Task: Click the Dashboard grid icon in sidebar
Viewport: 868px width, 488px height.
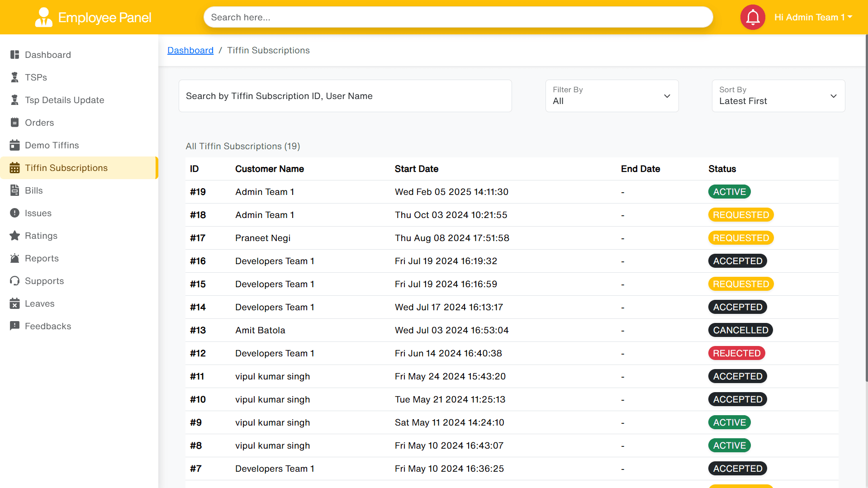Action: coord(14,55)
